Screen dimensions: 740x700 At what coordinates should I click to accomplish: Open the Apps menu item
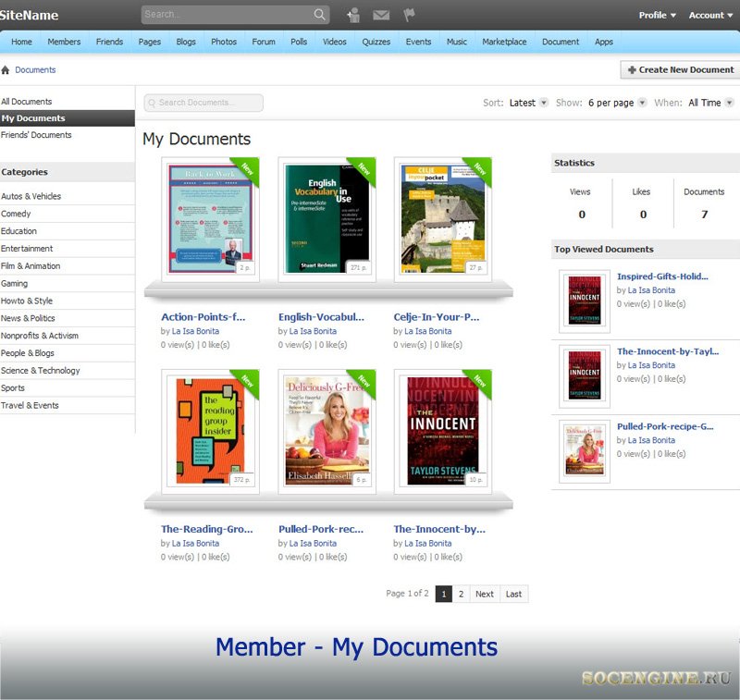point(604,42)
